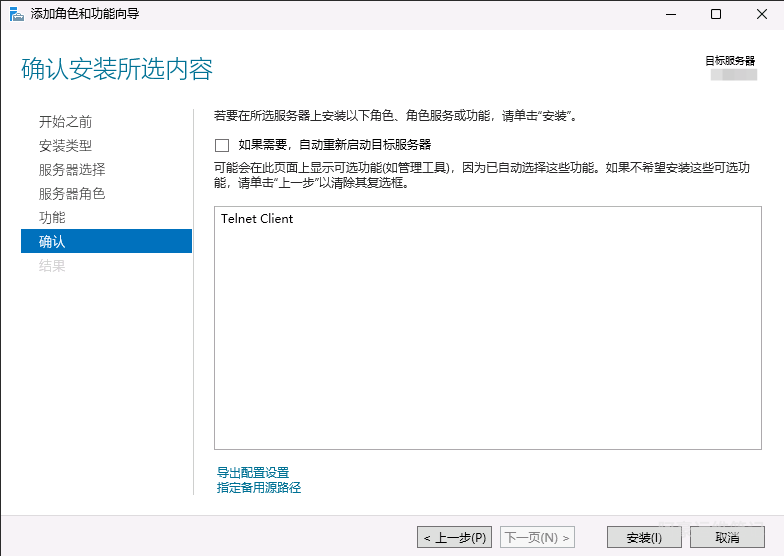Open 指定备用源路径 link
This screenshot has width=784, height=556.
point(259,488)
